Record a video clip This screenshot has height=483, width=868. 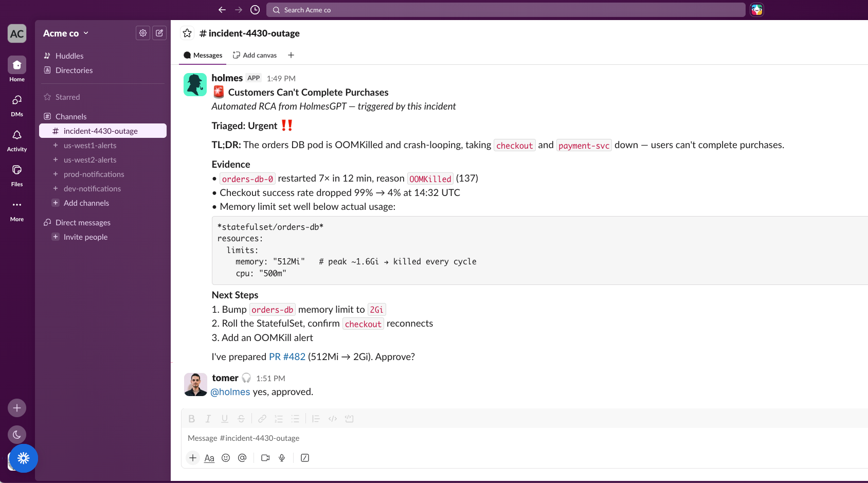265,458
